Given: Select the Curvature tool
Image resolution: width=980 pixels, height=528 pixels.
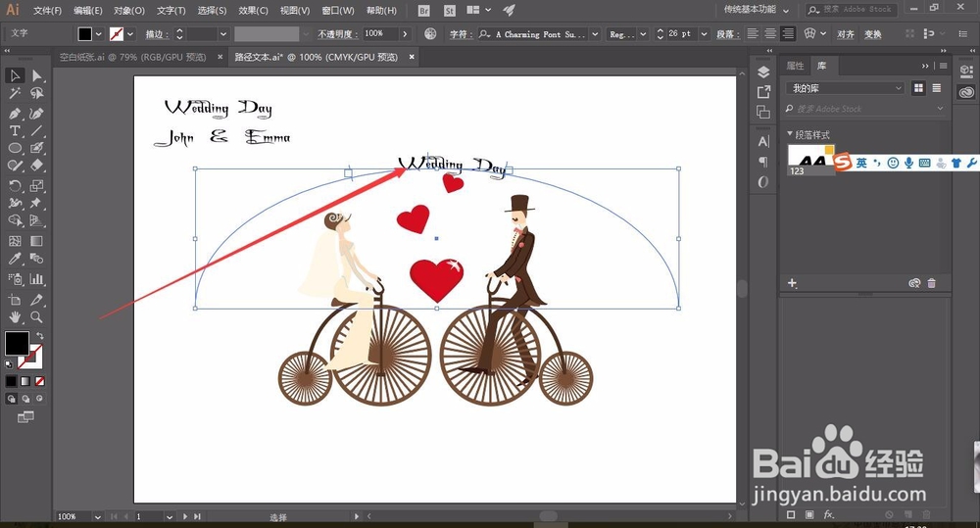Looking at the screenshot, I should point(37,113).
